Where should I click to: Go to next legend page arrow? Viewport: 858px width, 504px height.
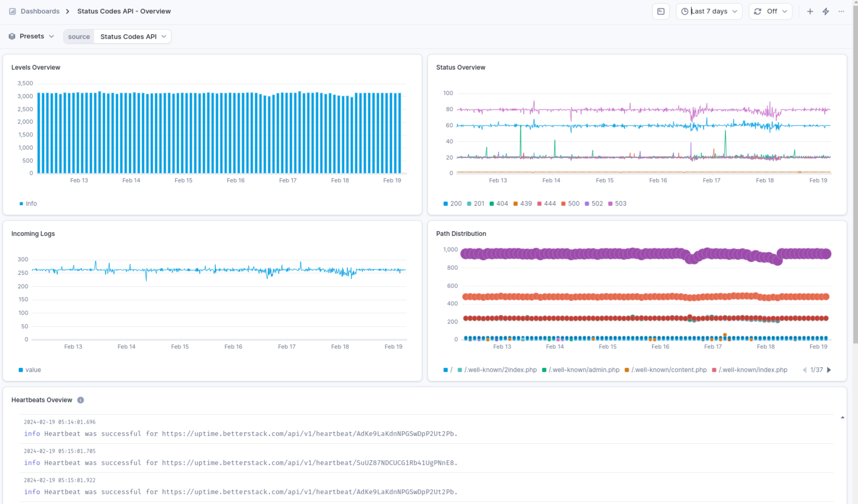coord(829,370)
